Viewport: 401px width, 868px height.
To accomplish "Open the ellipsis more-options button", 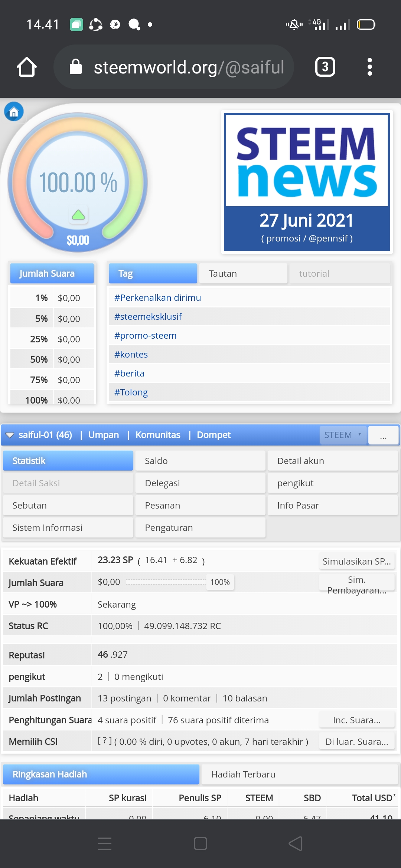I will point(384,435).
